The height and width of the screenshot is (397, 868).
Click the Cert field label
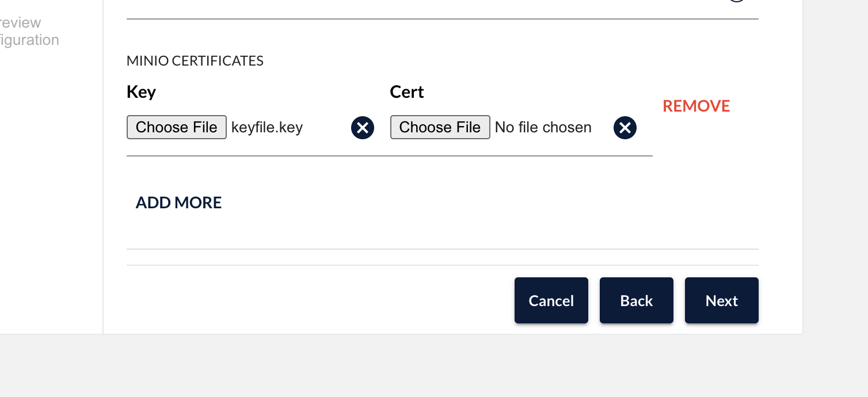tap(407, 92)
